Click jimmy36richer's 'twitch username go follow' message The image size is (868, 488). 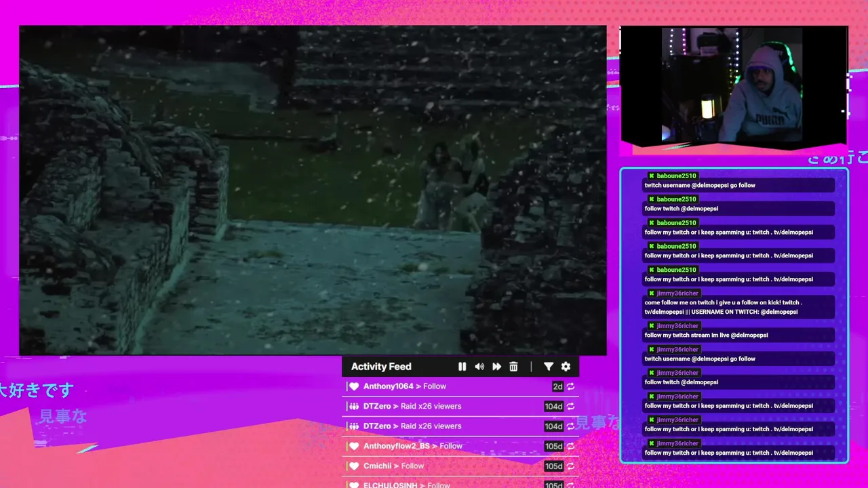coord(739,359)
